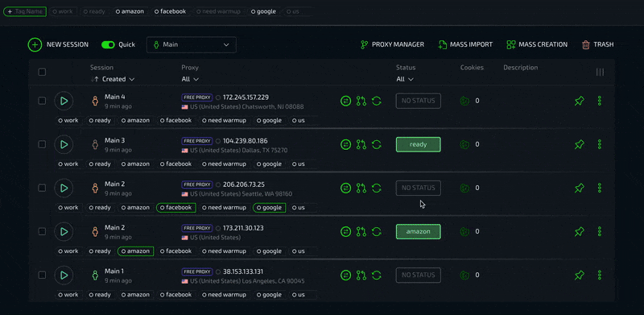Toggle the highlighted facebook tag on Main 2
Image resolution: width=644 pixels, height=315 pixels.
[x=175, y=208]
